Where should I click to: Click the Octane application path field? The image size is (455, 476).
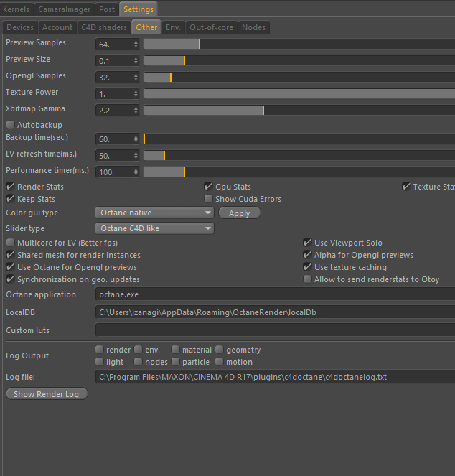pyautogui.click(x=275, y=294)
